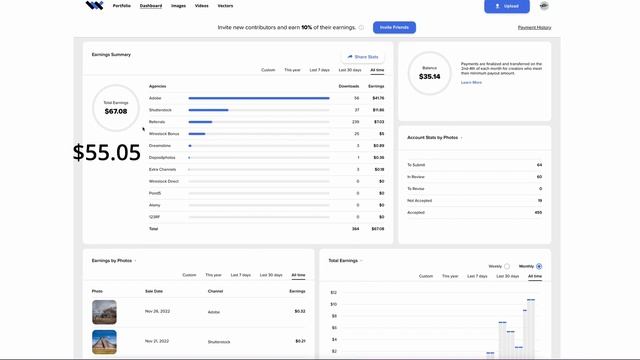Click the Upload button
This screenshot has width=640, height=360.
(x=507, y=6)
